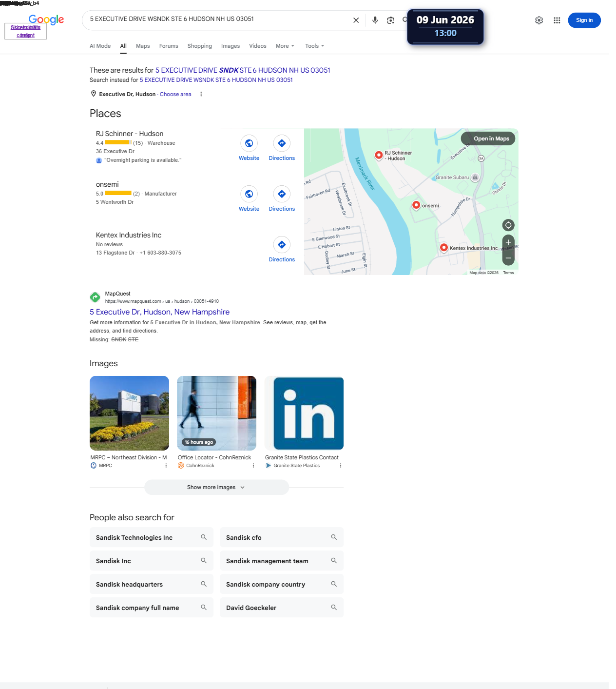Open options for MRPC image result
The height and width of the screenshot is (689, 616).
coord(166,466)
